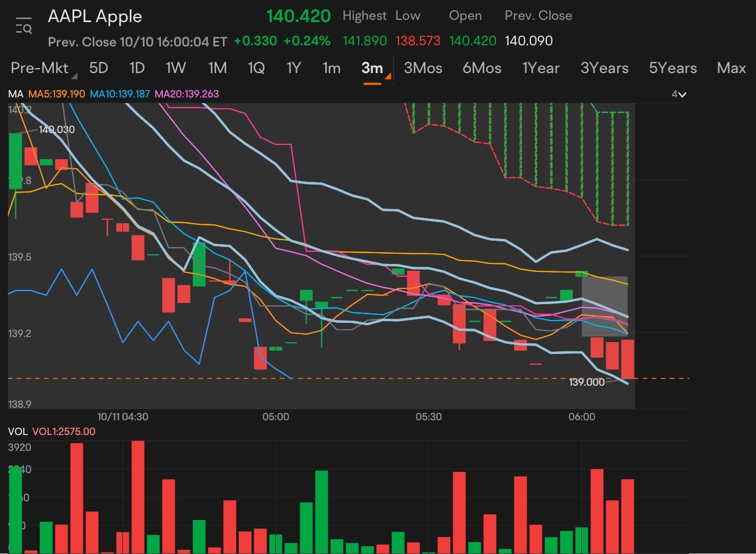756x554 pixels.
Task: Click the 10/11 04:30 time axis label
Action: 122,417
